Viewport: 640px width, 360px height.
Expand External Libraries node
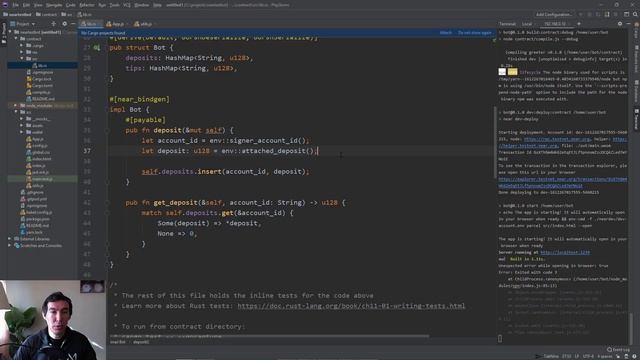[x=10, y=239]
